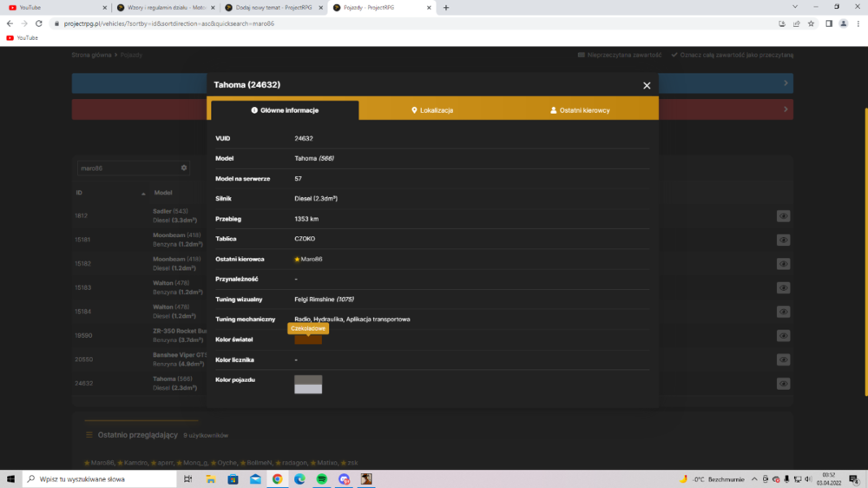The height and width of the screenshot is (488, 868).
Task: Click the search settings gear icon
Action: click(184, 168)
